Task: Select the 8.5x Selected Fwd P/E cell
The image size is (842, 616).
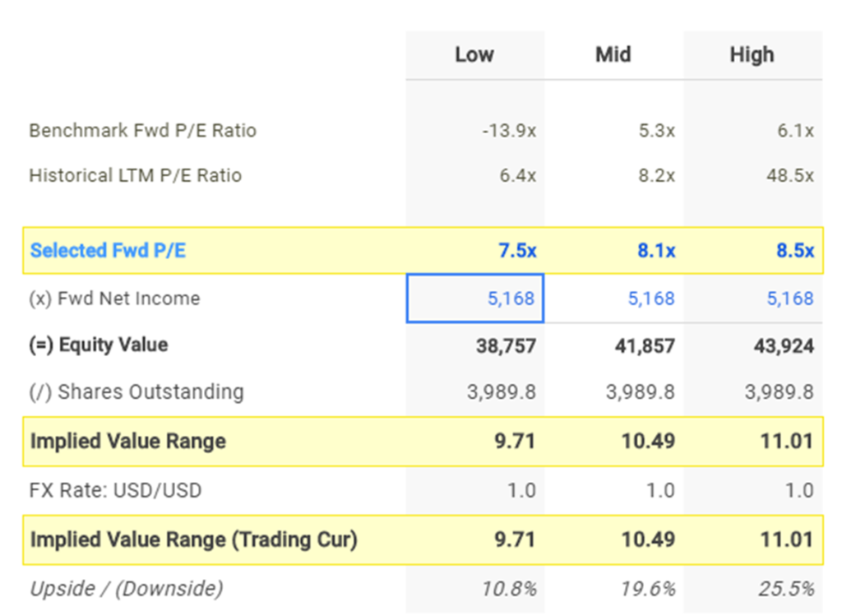Action: pyautogui.click(x=795, y=251)
